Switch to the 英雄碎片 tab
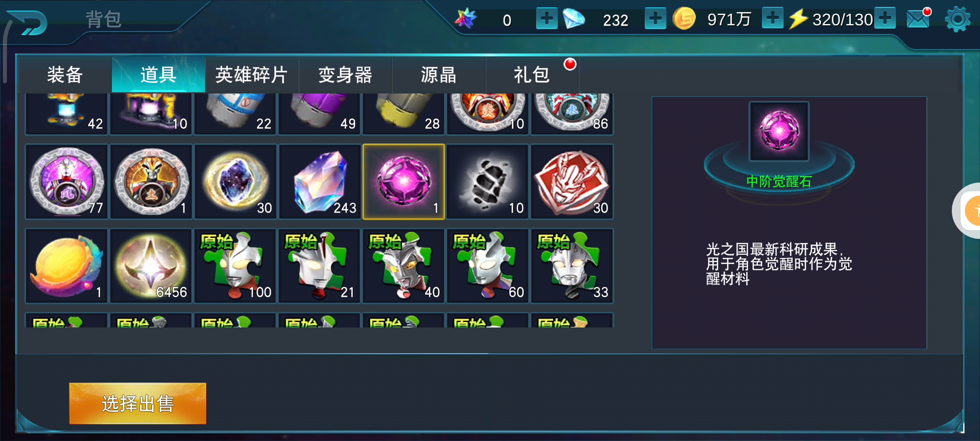Image resolution: width=980 pixels, height=441 pixels. 252,75
